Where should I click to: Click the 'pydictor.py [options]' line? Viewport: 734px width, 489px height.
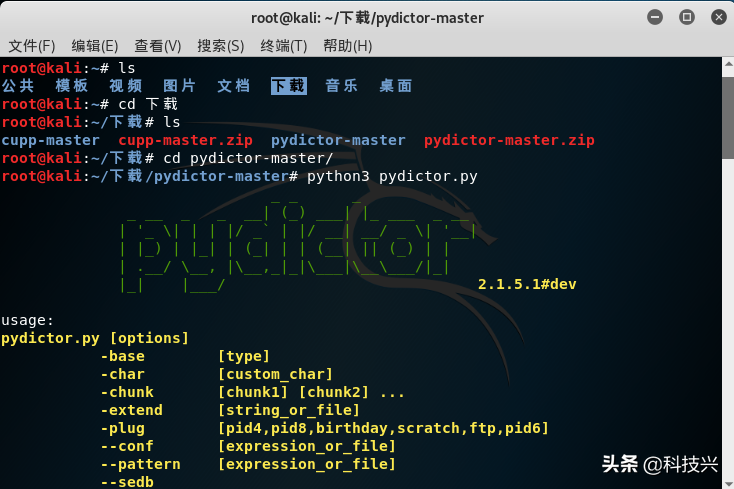click(95, 338)
